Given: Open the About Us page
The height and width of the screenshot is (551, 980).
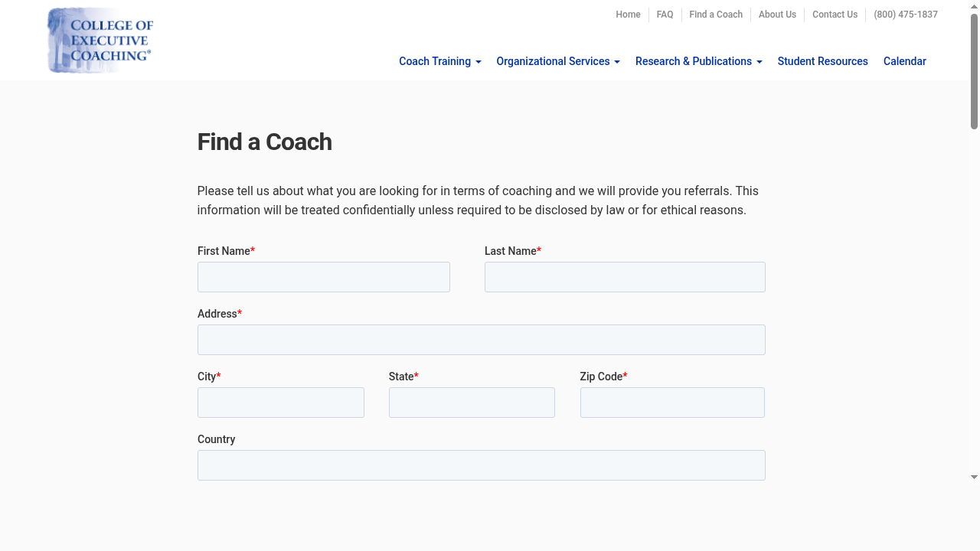Looking at the screenshot, I should (777, 15).
